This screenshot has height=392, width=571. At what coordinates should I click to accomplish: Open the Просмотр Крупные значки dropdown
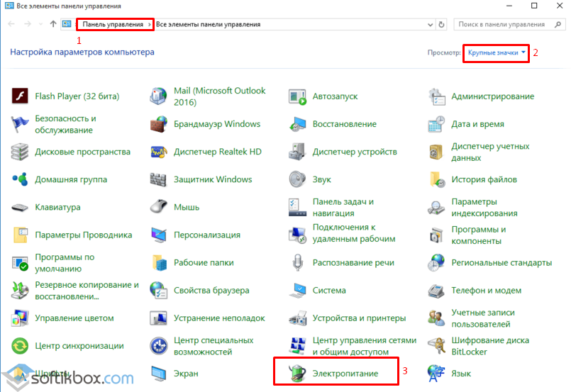point(497,53)
